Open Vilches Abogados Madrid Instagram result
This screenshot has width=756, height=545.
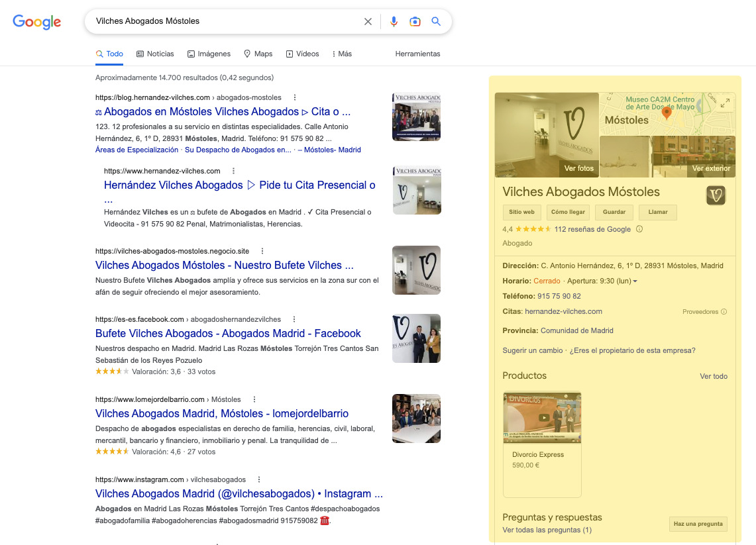point(239,494)
